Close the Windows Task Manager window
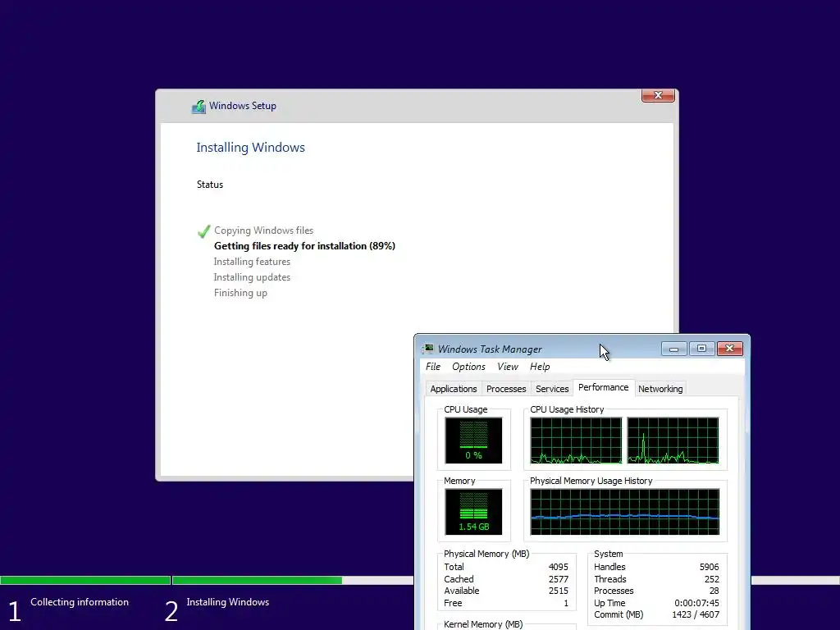This screenshot has width=840, height=630. click(729, 349)
